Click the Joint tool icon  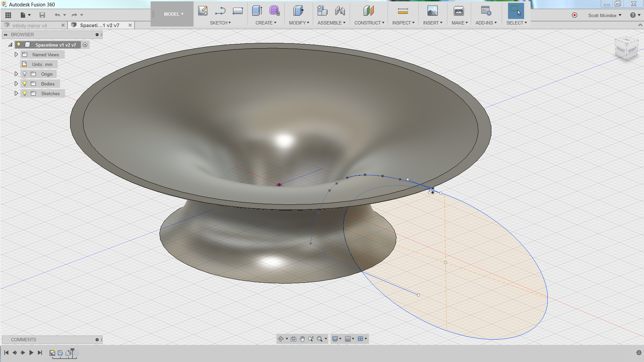point(340,11)
